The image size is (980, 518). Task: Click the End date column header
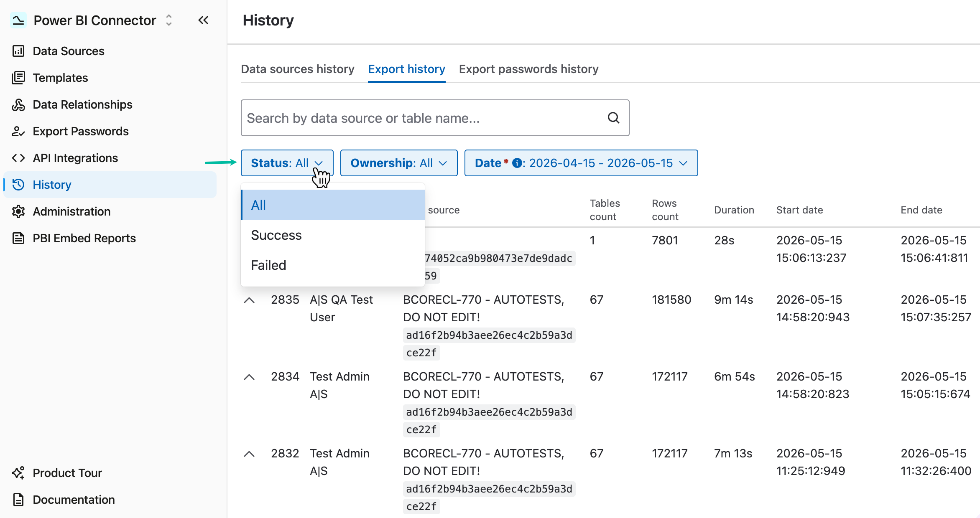point(921,210)
